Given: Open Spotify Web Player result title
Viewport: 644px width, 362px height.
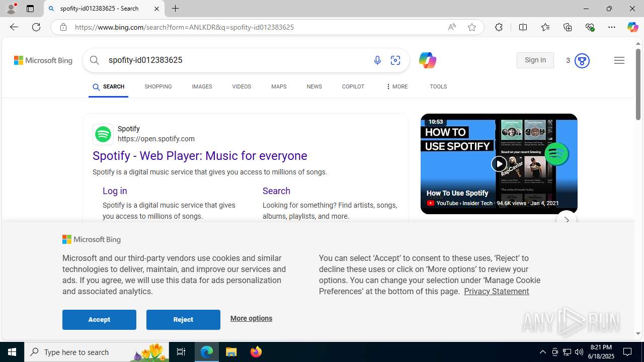Looking at the screenshot, I should point(200,156).
